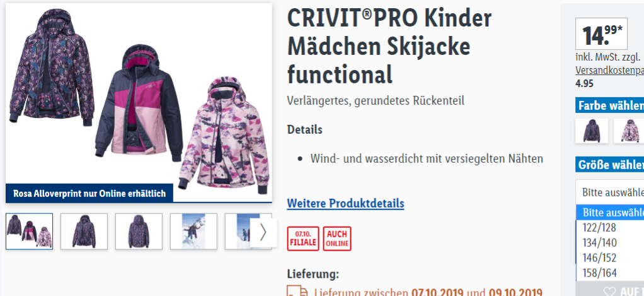644x296 pixels.
Task: Open the Weitere Produktdetails link
Action: (x=345, y=203)
